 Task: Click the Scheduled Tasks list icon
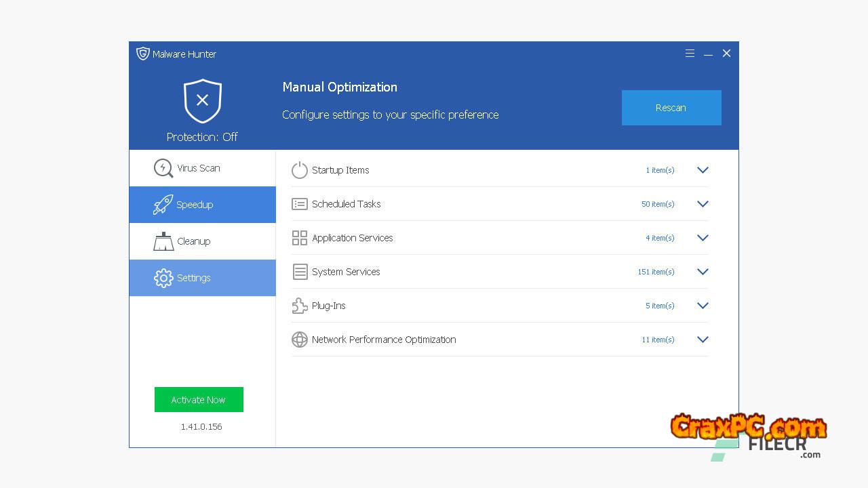(299, 204)
